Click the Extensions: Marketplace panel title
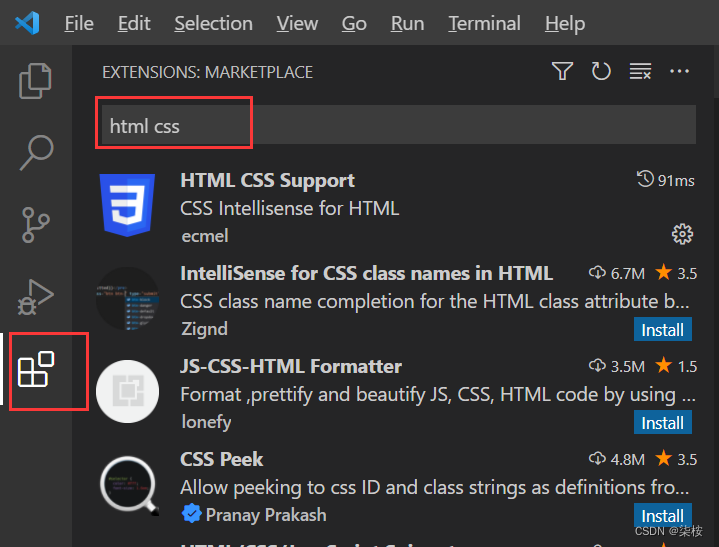Image resolution: width=719 pixels, height=547 pixels. [x=207, y=72]
